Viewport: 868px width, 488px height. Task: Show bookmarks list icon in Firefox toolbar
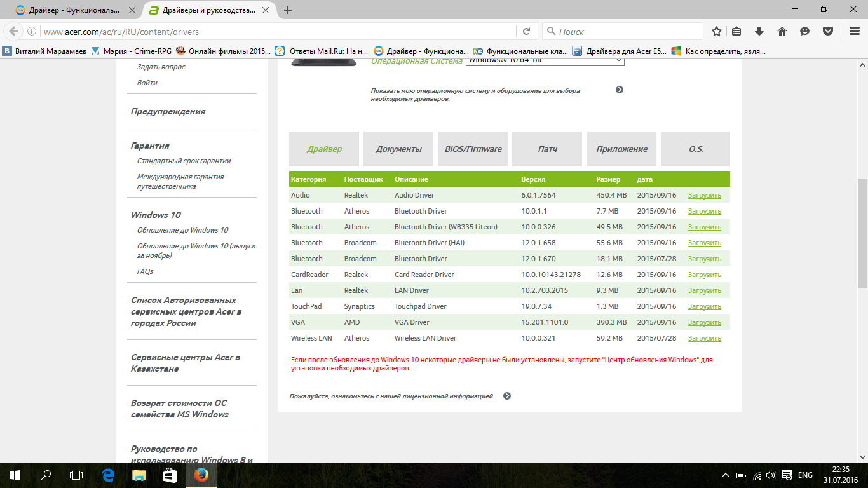point(737,31)
